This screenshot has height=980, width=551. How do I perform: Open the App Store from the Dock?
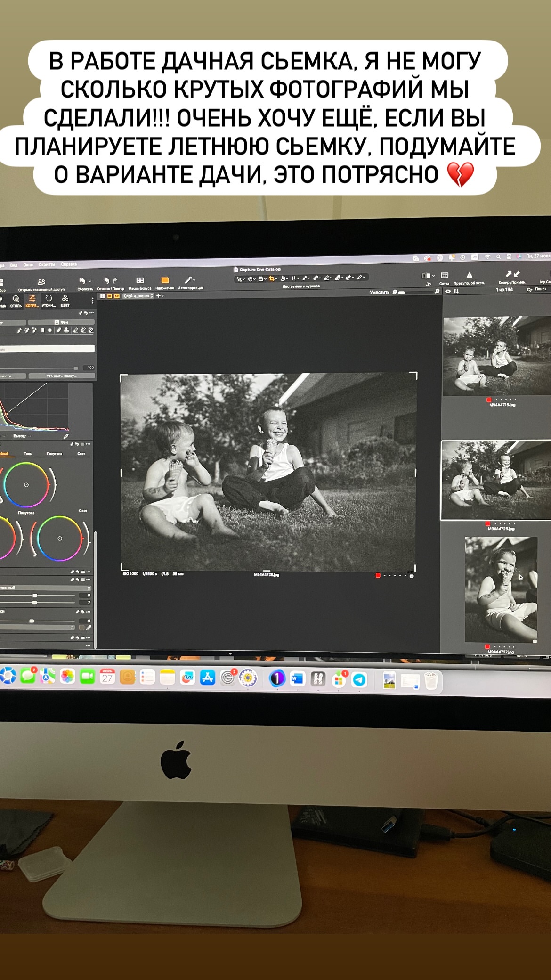pyautogui.click(x=208, y=678)
